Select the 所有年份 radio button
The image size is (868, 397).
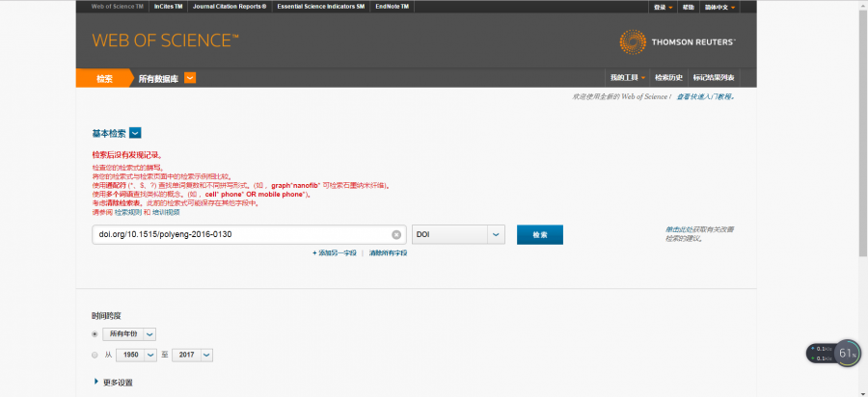coord(95,334)
